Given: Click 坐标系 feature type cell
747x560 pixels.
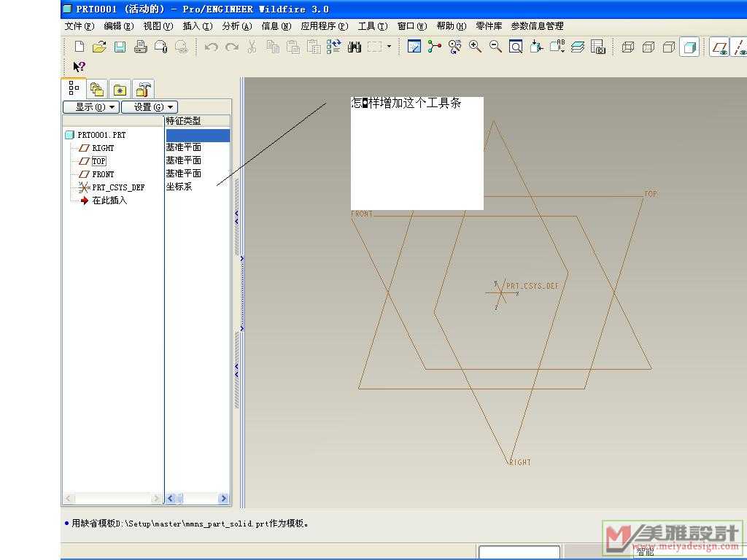Looking at the screenshot, I should pyautogui.click(x=179, y=187).
